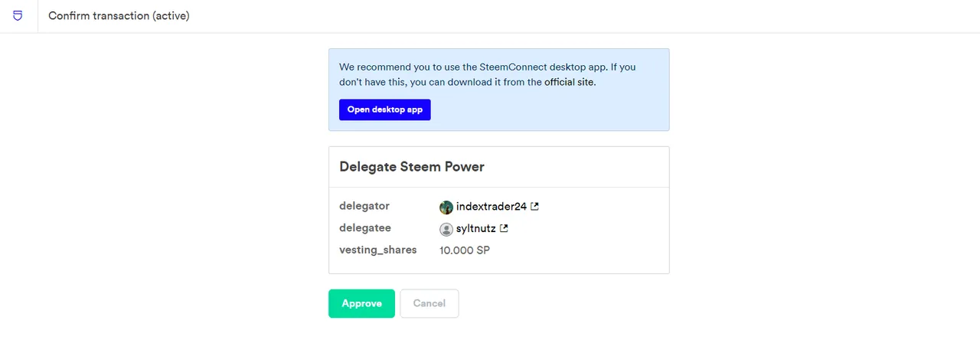Click the vesting_shares field label
This screenshot has width=980, height=340.
click(378, 250)
